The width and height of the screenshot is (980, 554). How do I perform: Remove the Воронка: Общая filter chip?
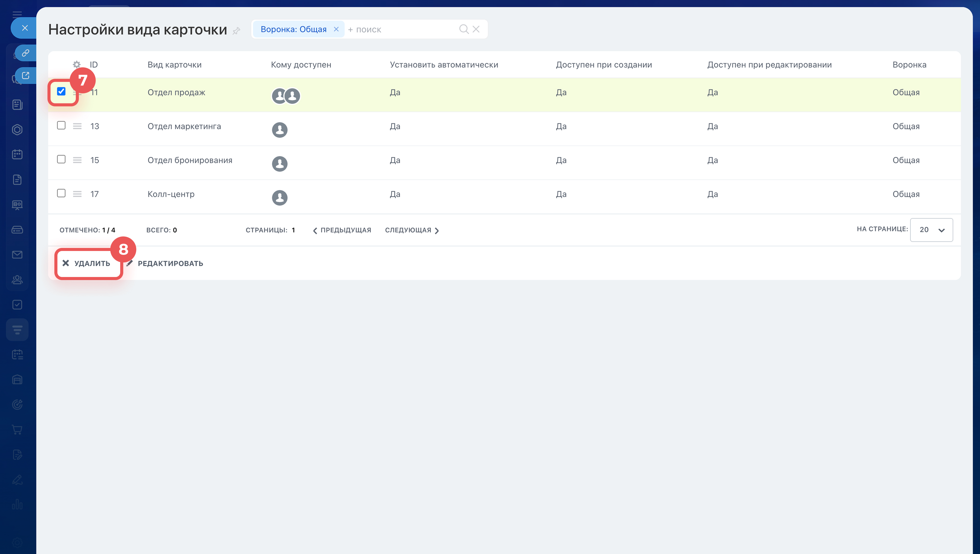pyautogui.click(x=336, y=29)
